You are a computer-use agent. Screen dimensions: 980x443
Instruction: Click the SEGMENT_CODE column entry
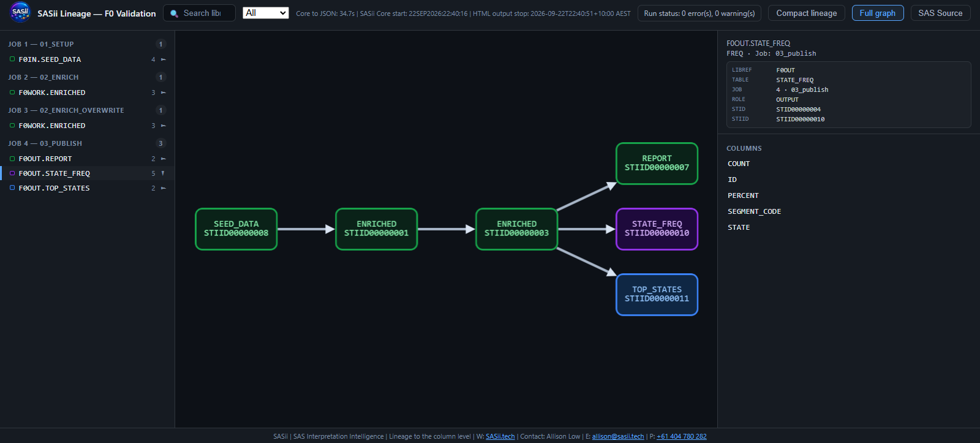point(755,211)
